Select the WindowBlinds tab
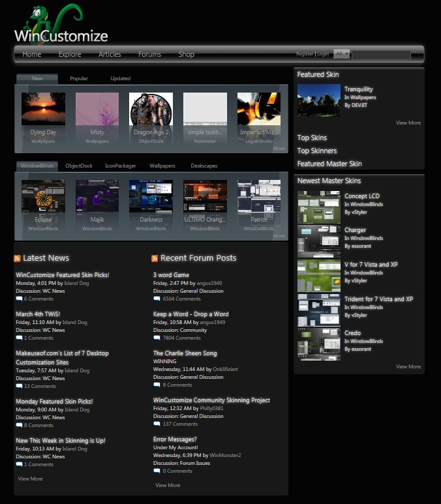This screenshot has width=441, height=504. (x=37, y=166)
